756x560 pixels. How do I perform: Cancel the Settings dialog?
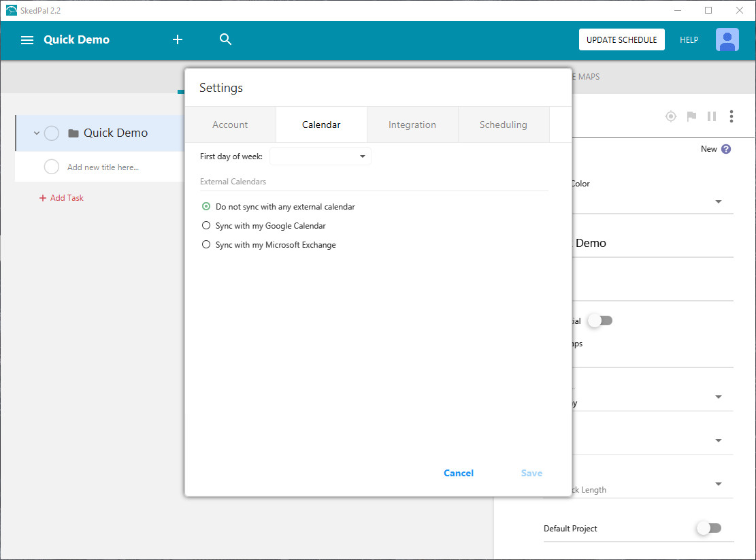tap(459, 474)
